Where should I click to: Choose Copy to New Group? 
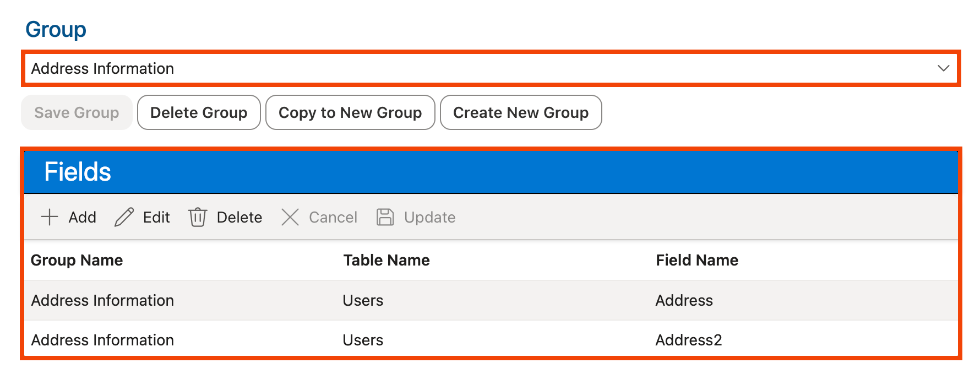pos(350,112)
